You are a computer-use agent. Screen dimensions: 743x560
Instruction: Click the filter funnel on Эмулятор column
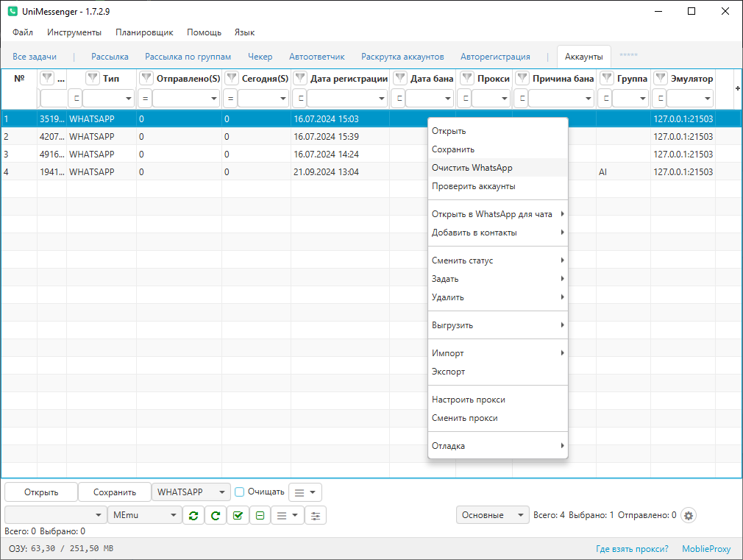point(660,78)
